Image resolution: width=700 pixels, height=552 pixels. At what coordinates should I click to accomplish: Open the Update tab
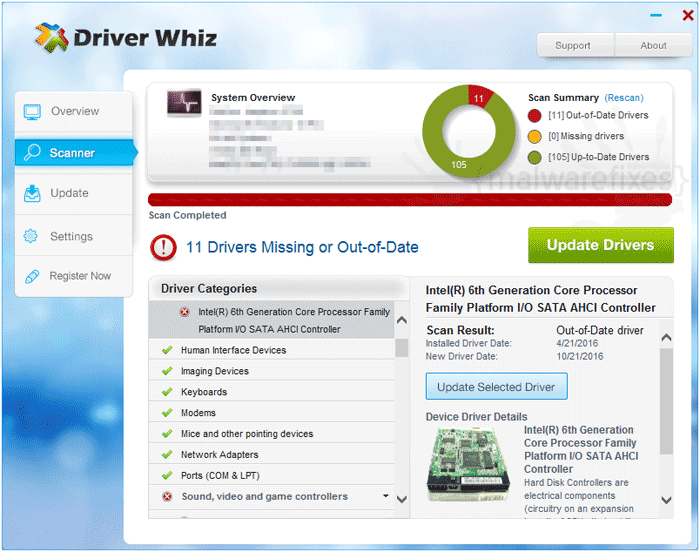point(74,193)
